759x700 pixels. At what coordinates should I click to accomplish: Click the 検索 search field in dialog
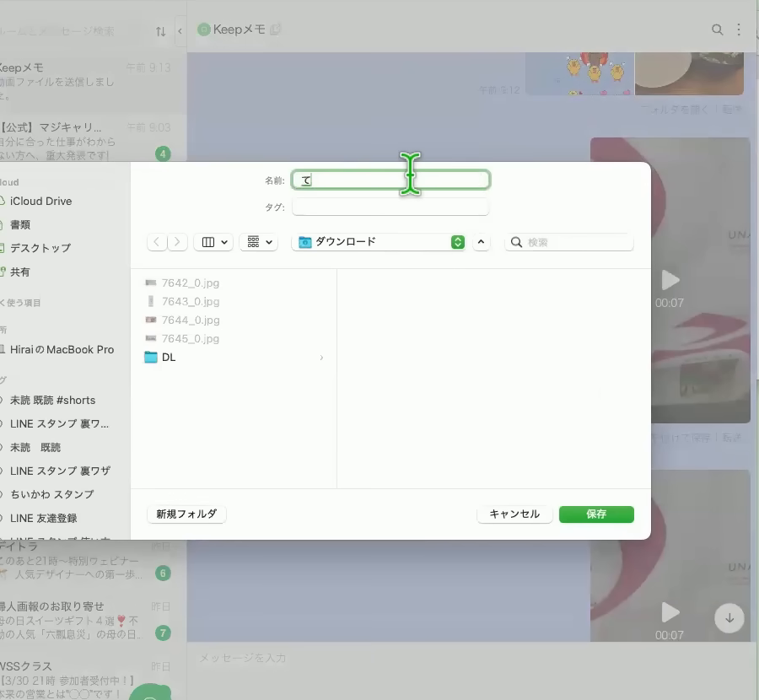pyautogui.click(x=569, y=242)
